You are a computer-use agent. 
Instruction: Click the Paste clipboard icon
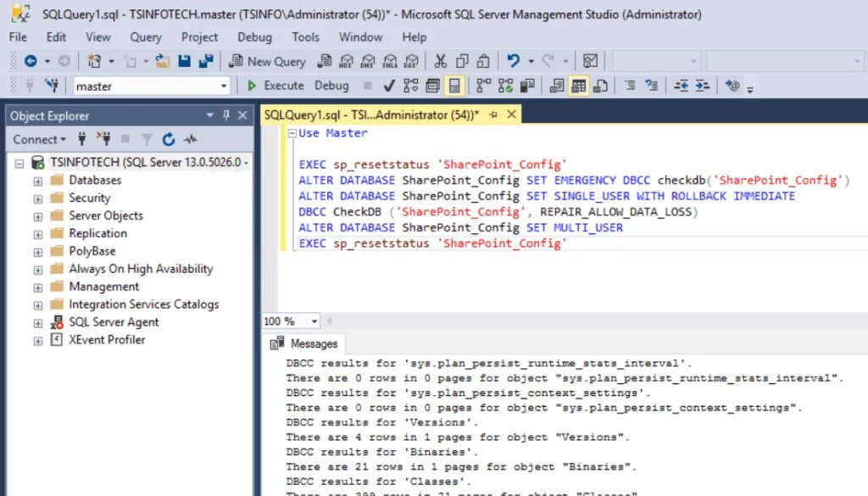482,61
